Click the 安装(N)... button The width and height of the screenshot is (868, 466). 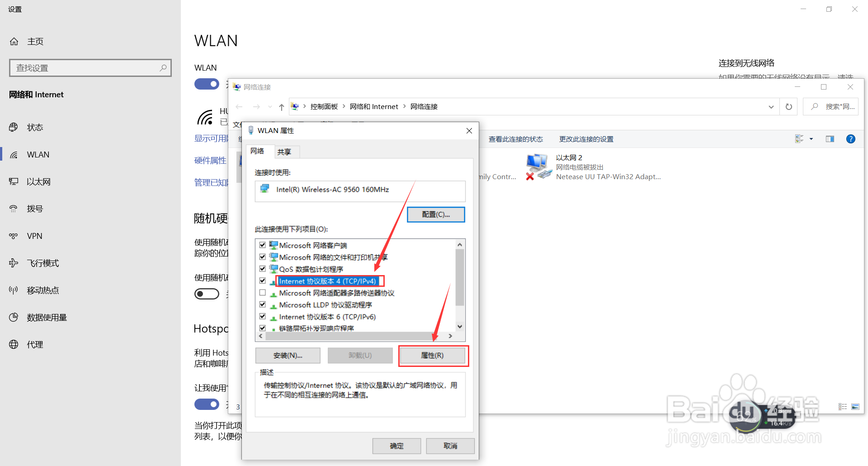288,356
